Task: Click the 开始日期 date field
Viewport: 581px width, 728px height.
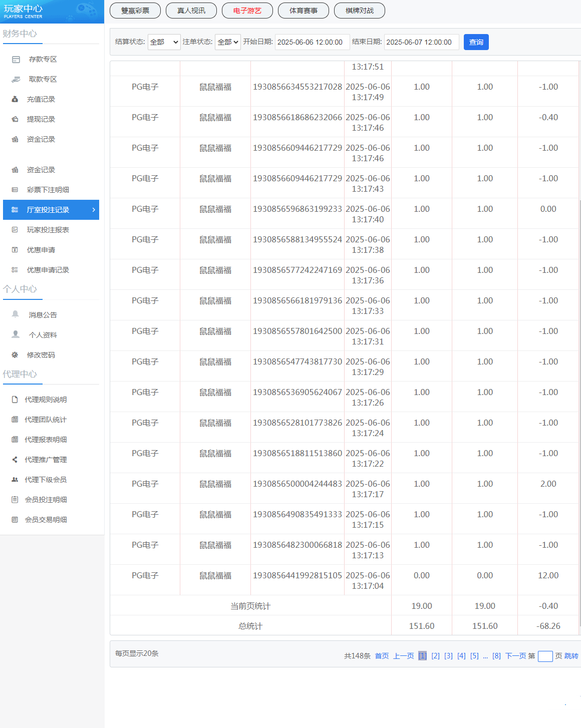Action: click(x=312, y=42)
